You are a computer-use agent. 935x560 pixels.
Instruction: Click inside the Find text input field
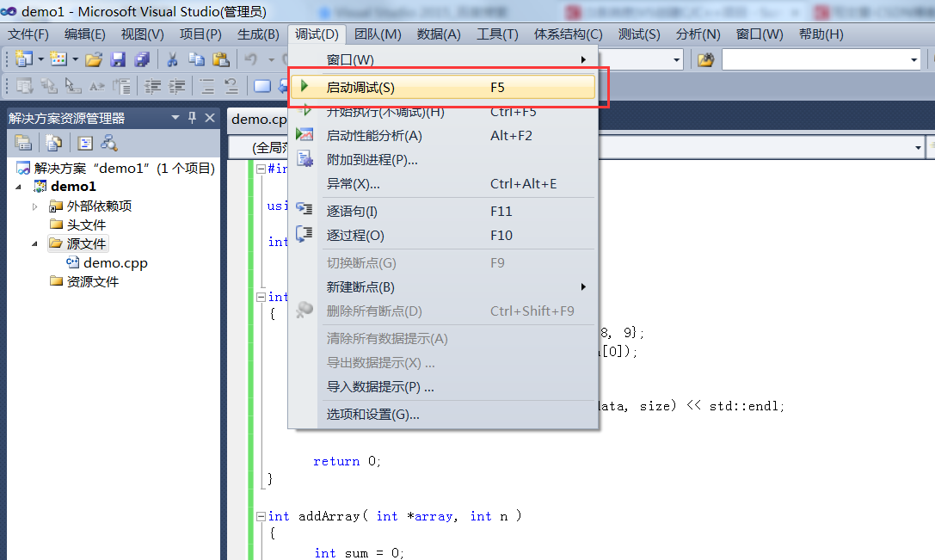[x=815, y=59]
